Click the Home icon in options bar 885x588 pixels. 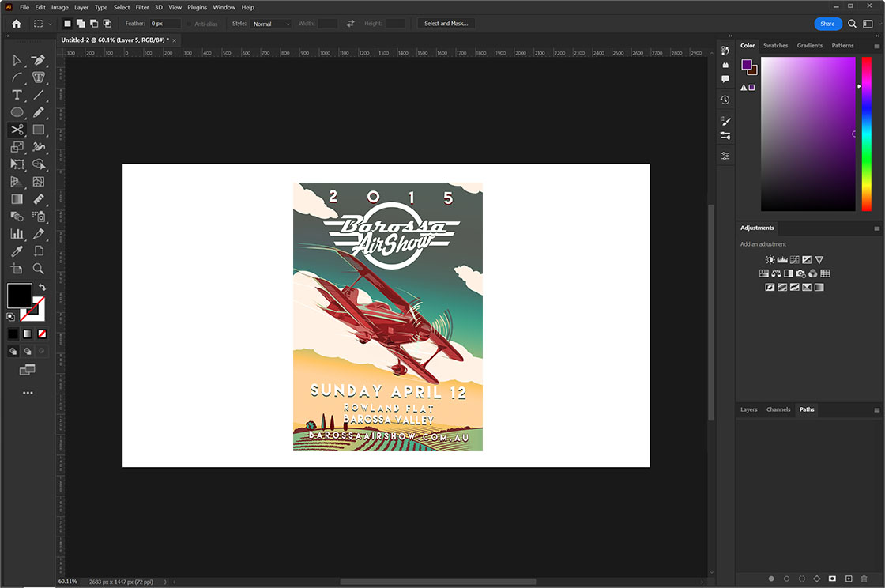tap(17, 24)
